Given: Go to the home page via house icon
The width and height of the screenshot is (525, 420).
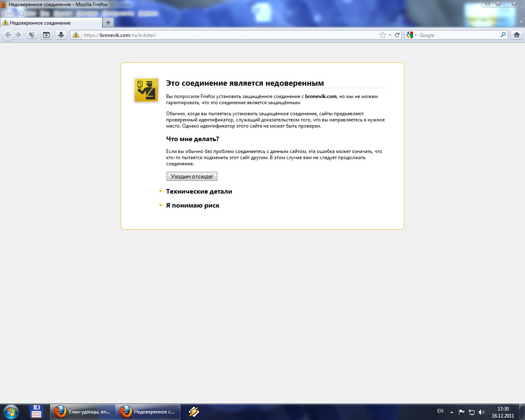Looking at the screenshot, I should click(x=517, y=35).
